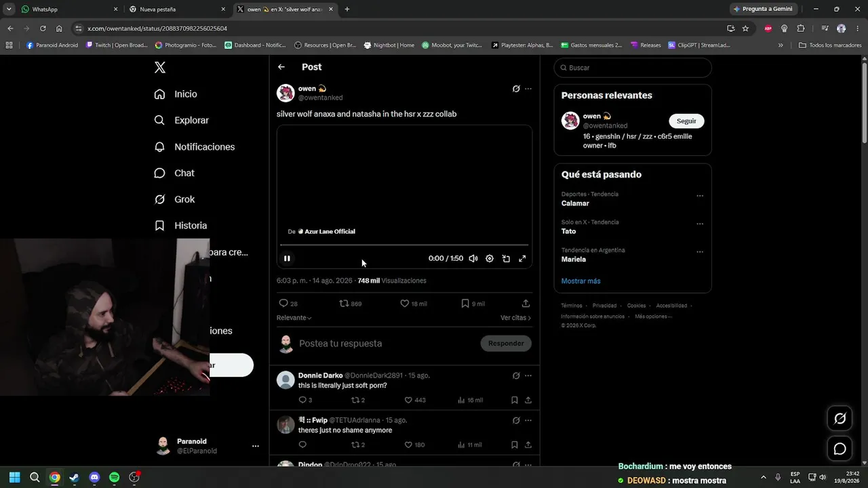Open the Chrome extensions puzzle icon

[801, 28]
